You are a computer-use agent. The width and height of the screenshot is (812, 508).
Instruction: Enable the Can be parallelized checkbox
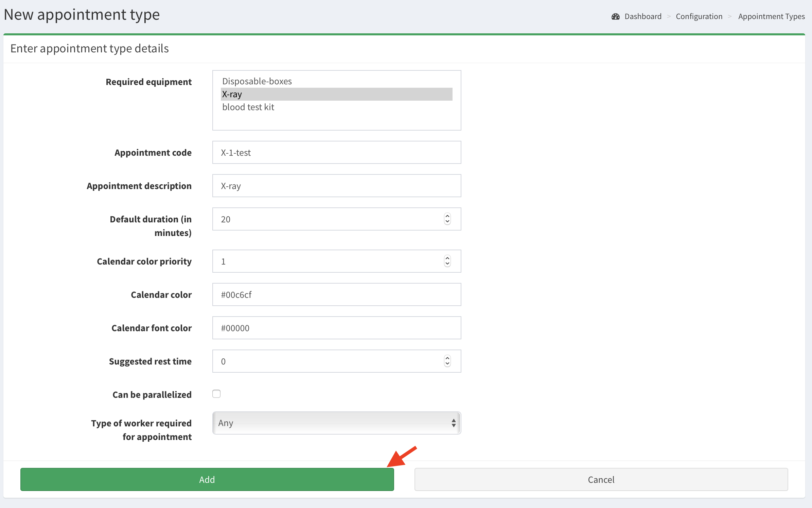(x=216, y=394)
